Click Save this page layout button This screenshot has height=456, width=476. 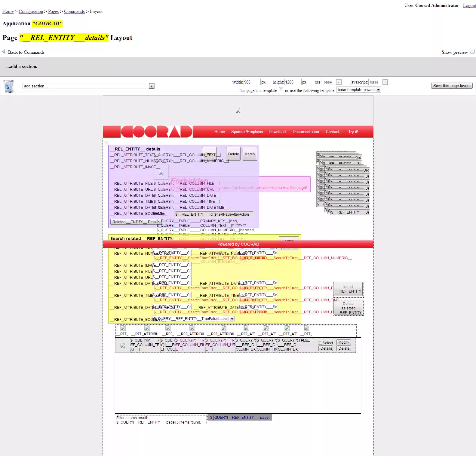pos(452,86)
